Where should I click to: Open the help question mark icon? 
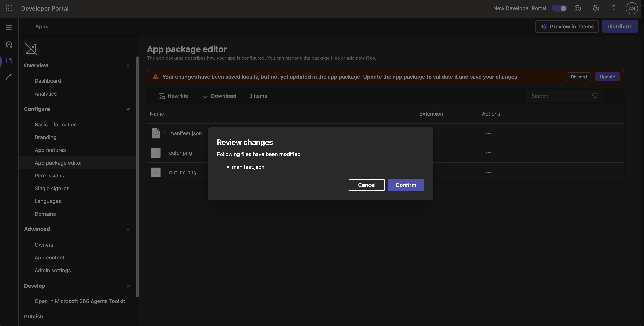tap(614, 8)
